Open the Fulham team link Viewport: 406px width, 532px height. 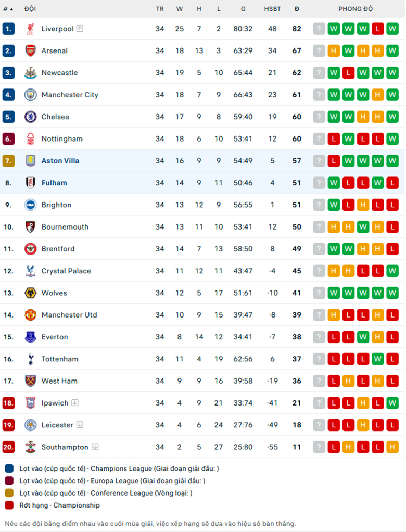click(54, 183)
